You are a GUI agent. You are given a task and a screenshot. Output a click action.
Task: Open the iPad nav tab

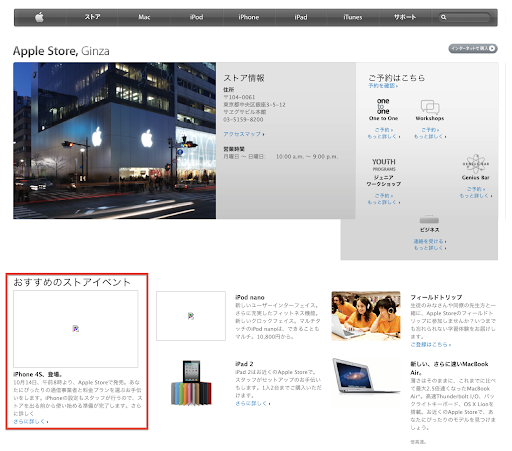click(301, 17)
